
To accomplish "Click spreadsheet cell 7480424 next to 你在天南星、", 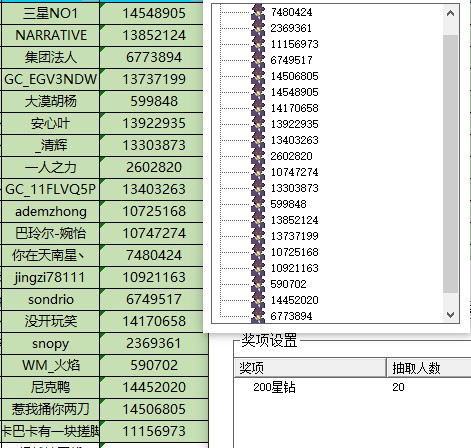I will (x=151, y=255).
